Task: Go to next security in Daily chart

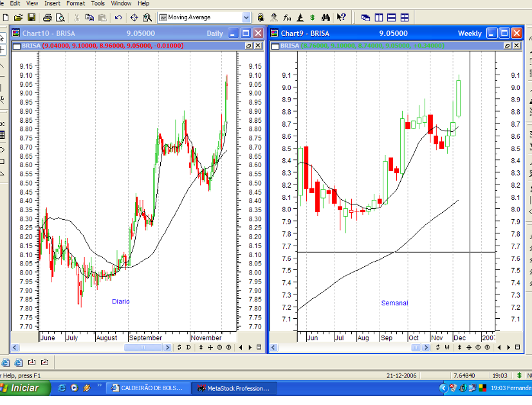Action: 250,347
